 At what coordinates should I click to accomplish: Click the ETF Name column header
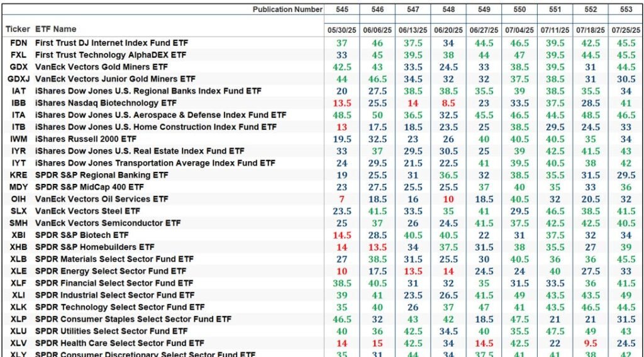[55, 29]
